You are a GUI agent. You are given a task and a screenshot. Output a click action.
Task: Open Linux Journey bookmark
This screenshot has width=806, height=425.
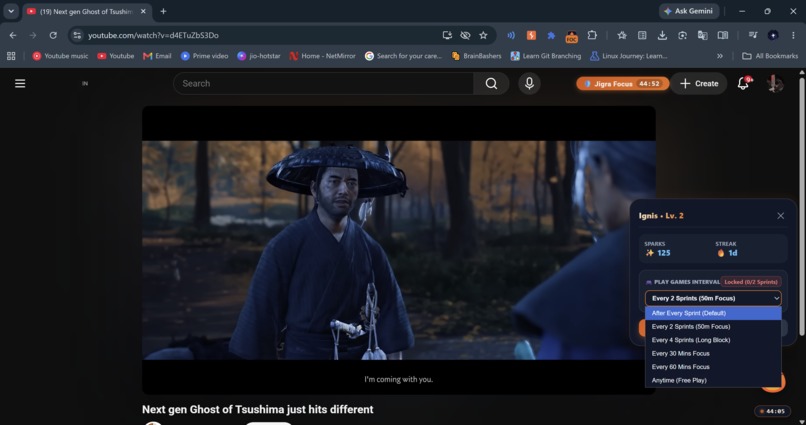(x=629, y=56)
